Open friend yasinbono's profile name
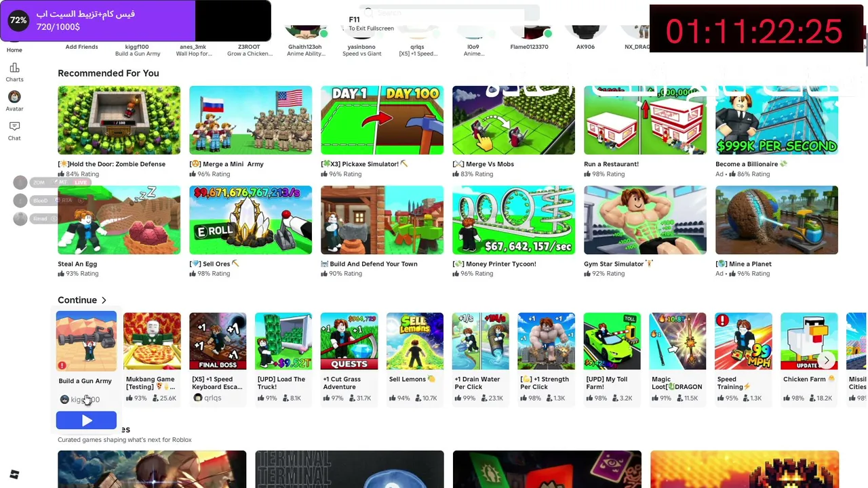Screen dimensions: 868x488 361,47
